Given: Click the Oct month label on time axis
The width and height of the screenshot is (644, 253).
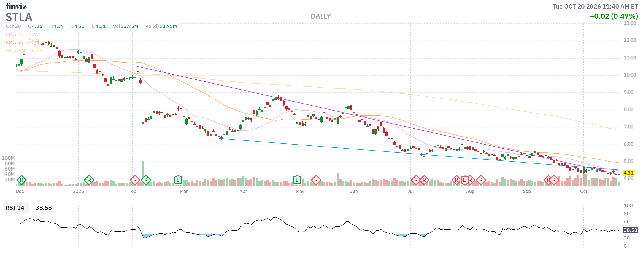Looking at the screenshot, I should [583, 192].
